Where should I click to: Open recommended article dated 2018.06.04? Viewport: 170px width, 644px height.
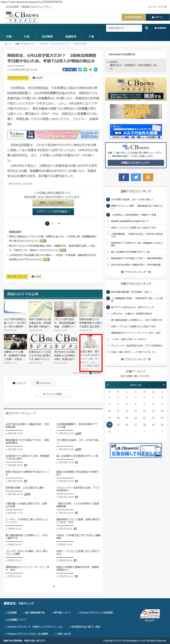click(15, 317)
